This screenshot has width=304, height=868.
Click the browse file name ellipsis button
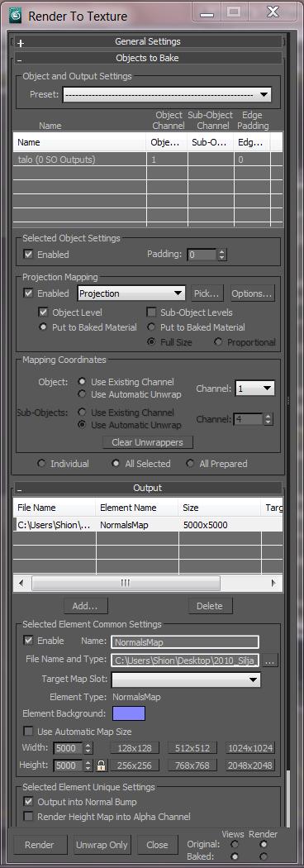270,660
